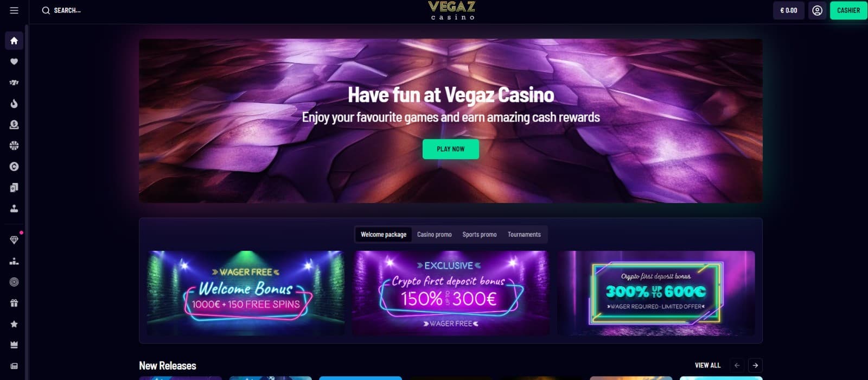Open the basketball sports icon
Viewport: 868px width, 380px height.
coord(14,145)
